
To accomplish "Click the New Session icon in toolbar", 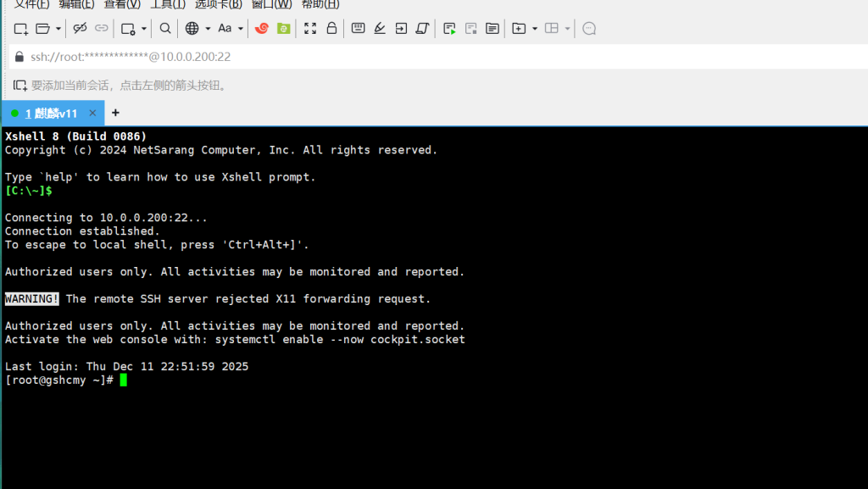I will click(20, 29).
